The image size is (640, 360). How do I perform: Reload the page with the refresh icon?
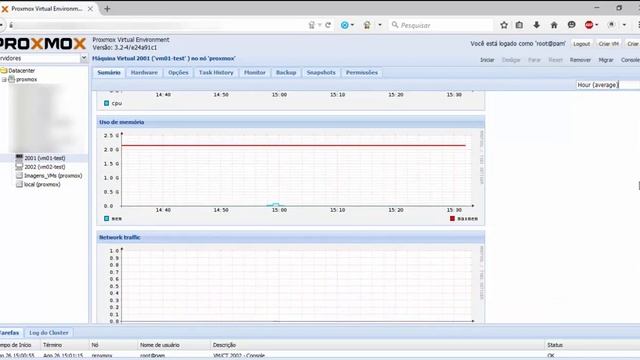click(x=328, y=25)
